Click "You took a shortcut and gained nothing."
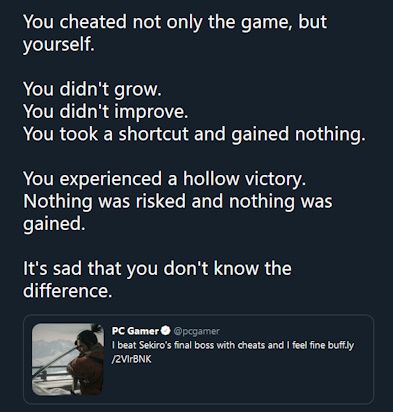The width and height of the screenshot is (393, 412). coord(194,134)
